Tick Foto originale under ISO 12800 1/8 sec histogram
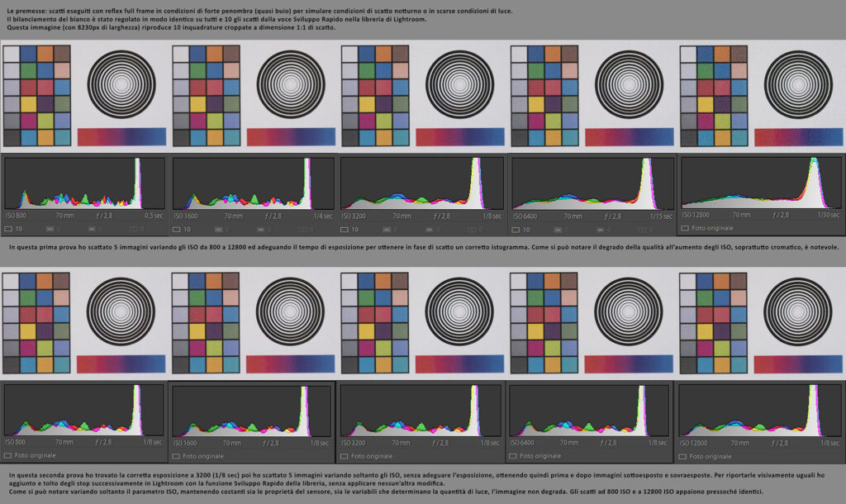The image size is (846, 504). (682, 457)
